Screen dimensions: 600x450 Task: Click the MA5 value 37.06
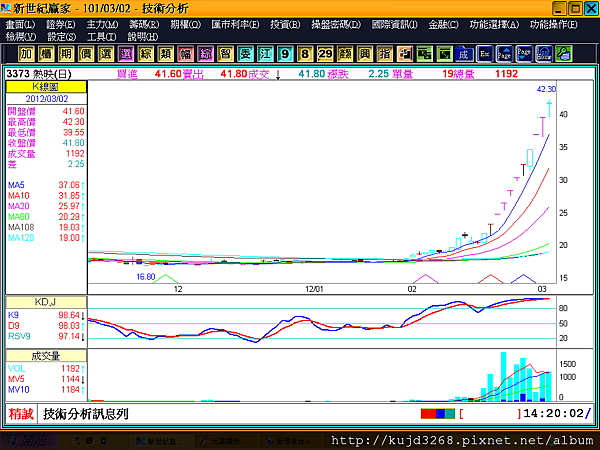69,185
